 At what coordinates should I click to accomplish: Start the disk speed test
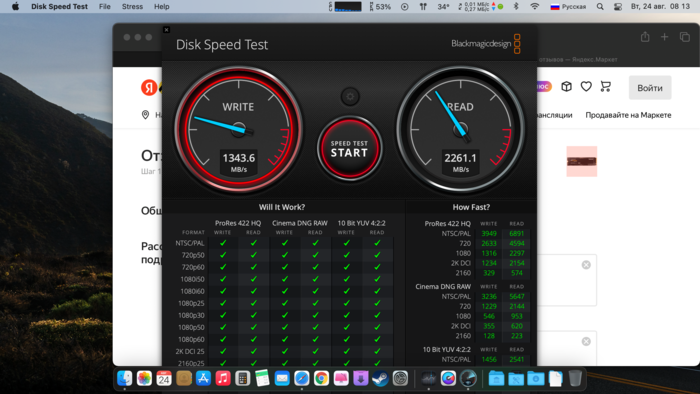[350, 149]
